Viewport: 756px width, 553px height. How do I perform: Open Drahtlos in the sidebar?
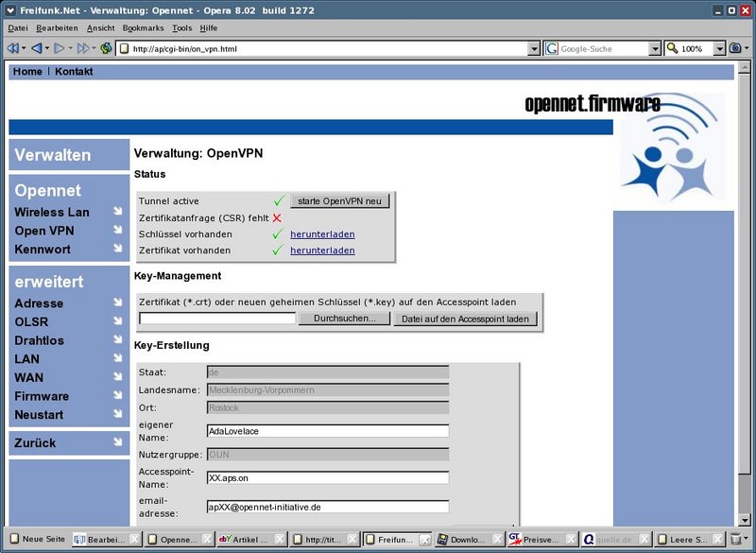pos(39,340)
